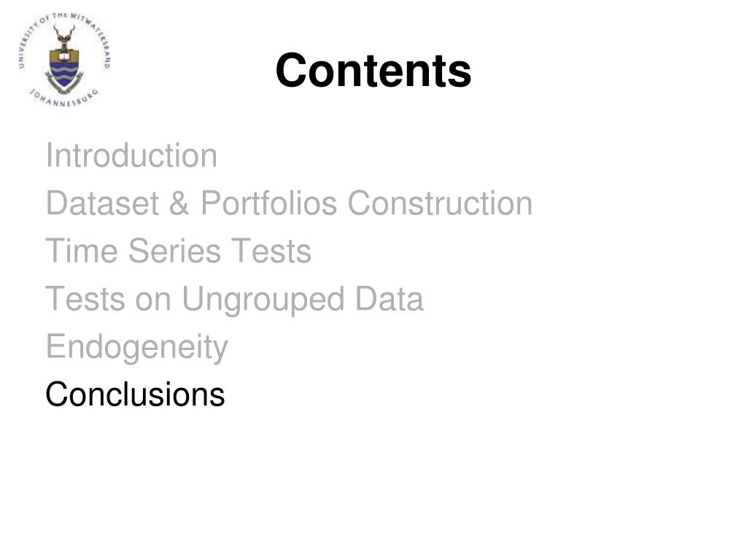Select the highlighted black 'Conclusions' entry
This screenshot has height=560, width=747.
coord(135,394)
